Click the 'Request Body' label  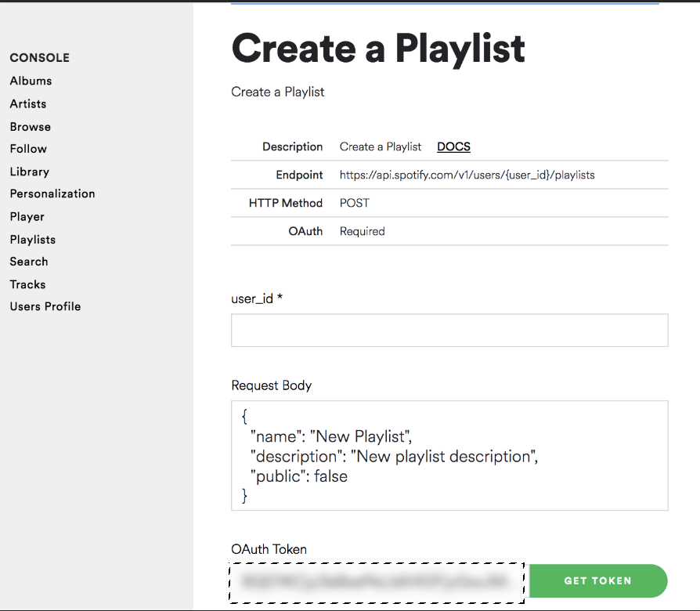272,385
